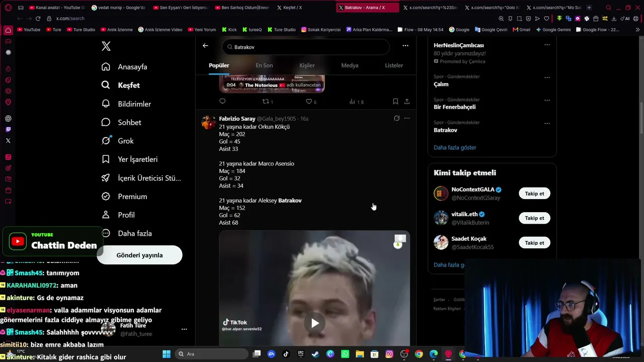Switch to Listeler tab
The width and height of the screenshot is (644, 362).
[394, 65]
